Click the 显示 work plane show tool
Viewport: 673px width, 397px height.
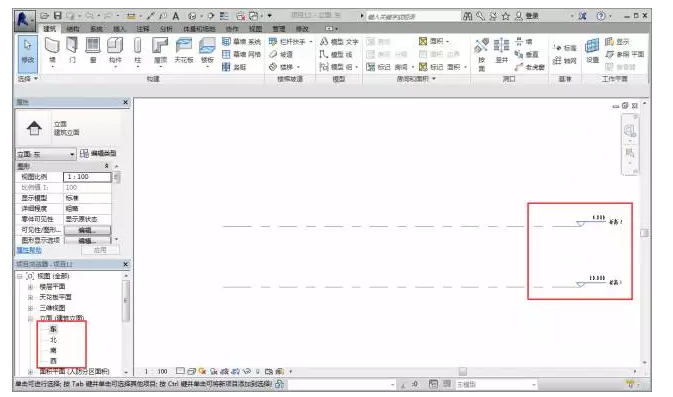[617, 42]
